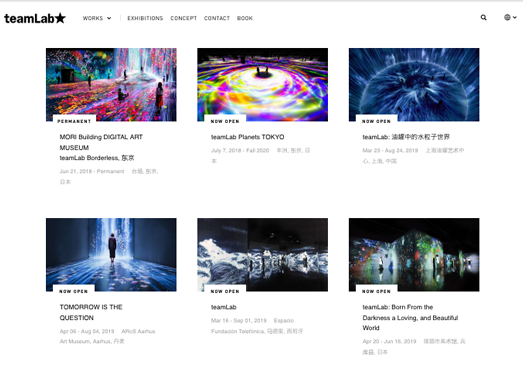This screenshot has height=375, width=523.
Task: Click 'Jun 21, 2018 - Permanent' date text
Action: (x=92, y=171)
